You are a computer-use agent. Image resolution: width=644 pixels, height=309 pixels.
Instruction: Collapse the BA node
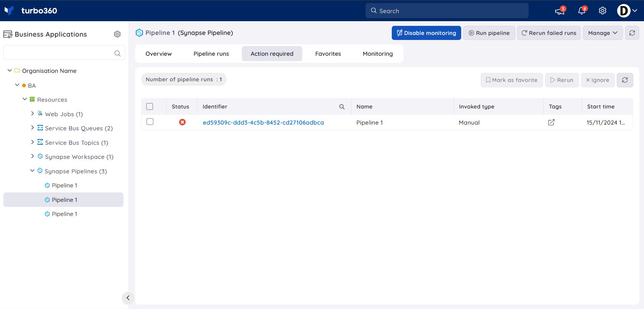tap(17, 85)
